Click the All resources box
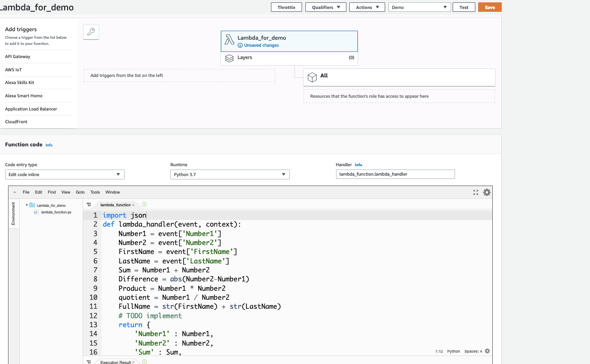 point(399,77)
